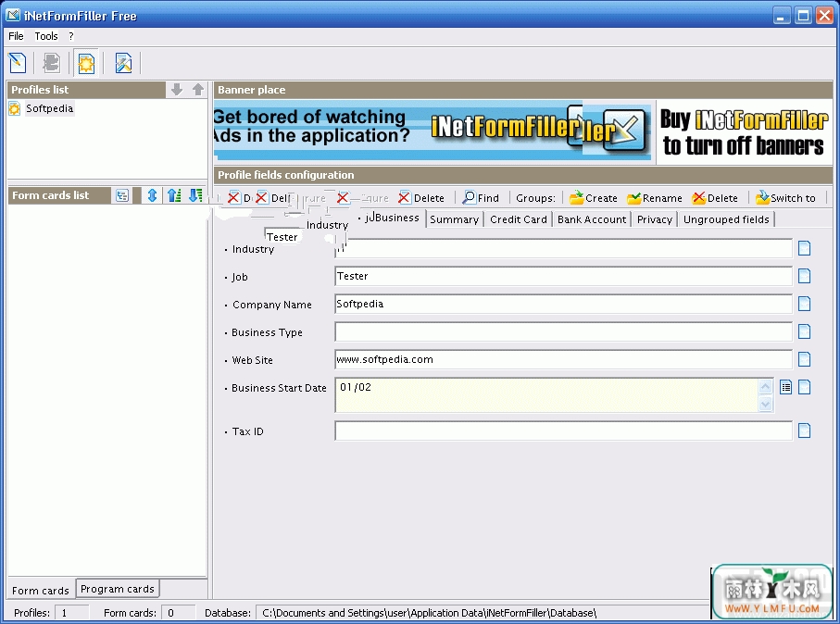The width and height of the screenshot is (840, 624).
Task: Click the 'Web Site' field label
Action: 252,360
